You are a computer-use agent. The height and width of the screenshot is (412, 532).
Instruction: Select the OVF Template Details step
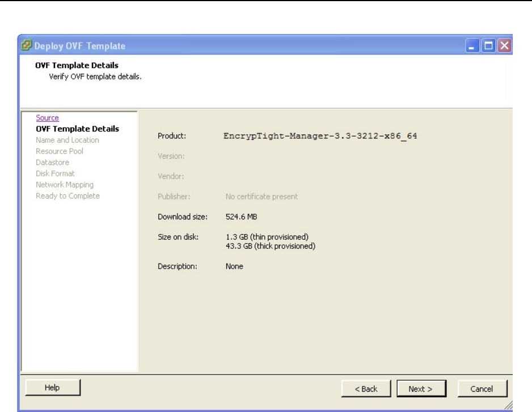click(x=77, y=129)
